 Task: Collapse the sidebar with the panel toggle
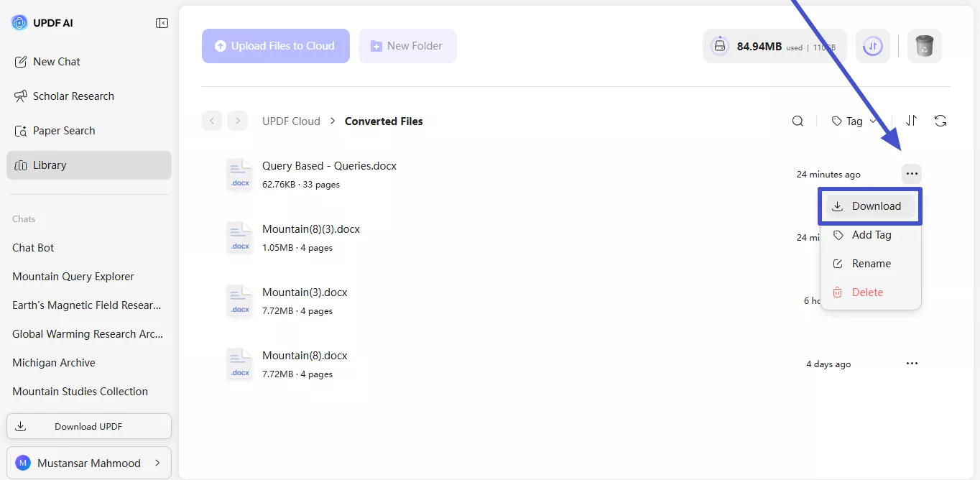point(162,22)
